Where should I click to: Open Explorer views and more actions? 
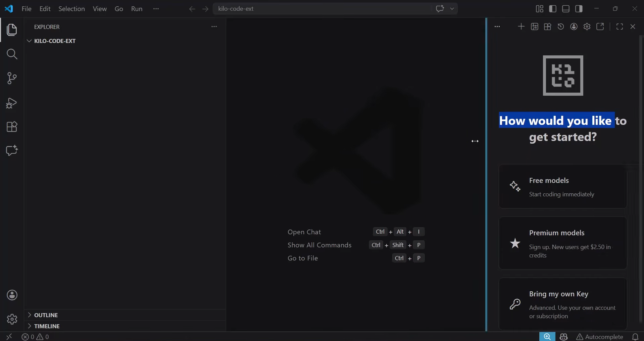tap(214, 27)
